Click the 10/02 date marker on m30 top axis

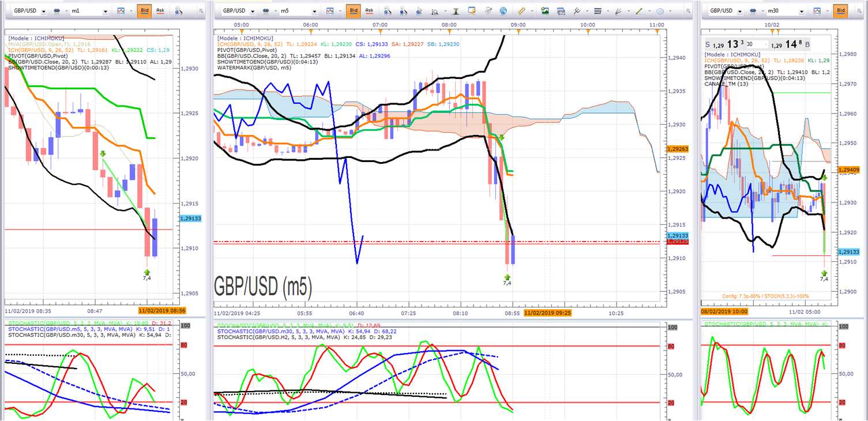771,25
